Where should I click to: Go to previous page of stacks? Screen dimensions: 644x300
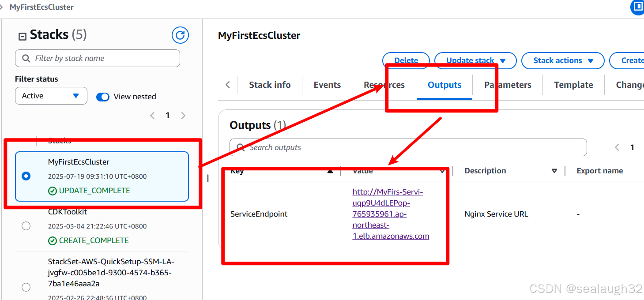(x=152, y=116)
